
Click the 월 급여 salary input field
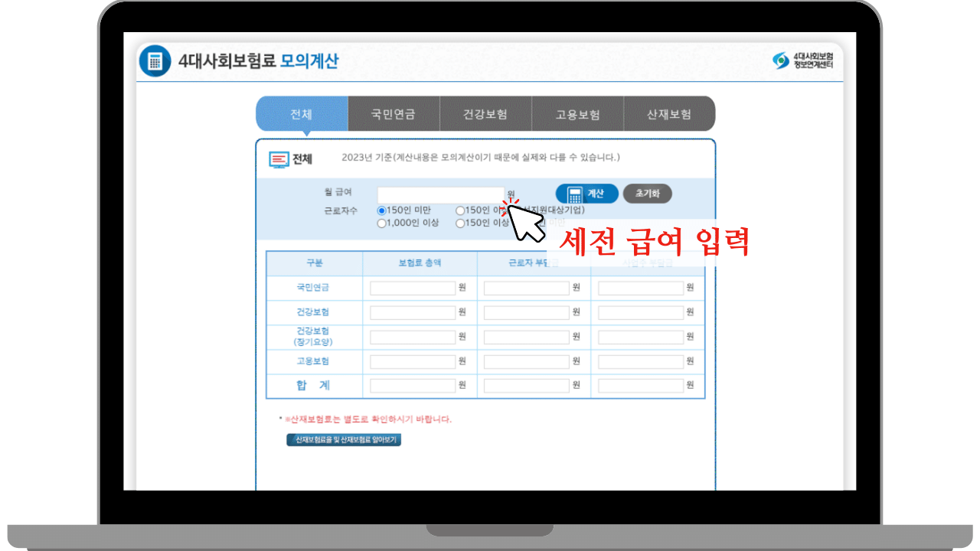point(440,194)
